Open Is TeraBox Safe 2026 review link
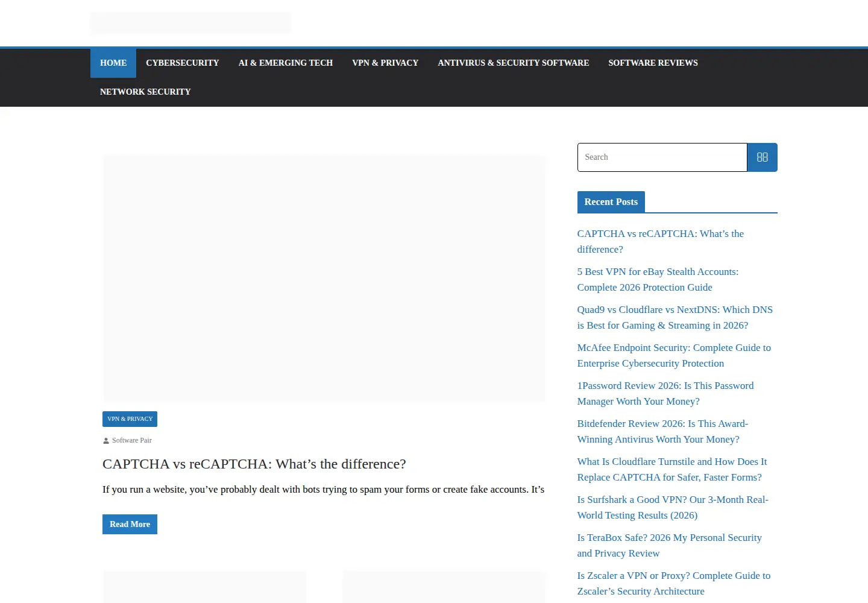The image size is (868, 603). 669,545
